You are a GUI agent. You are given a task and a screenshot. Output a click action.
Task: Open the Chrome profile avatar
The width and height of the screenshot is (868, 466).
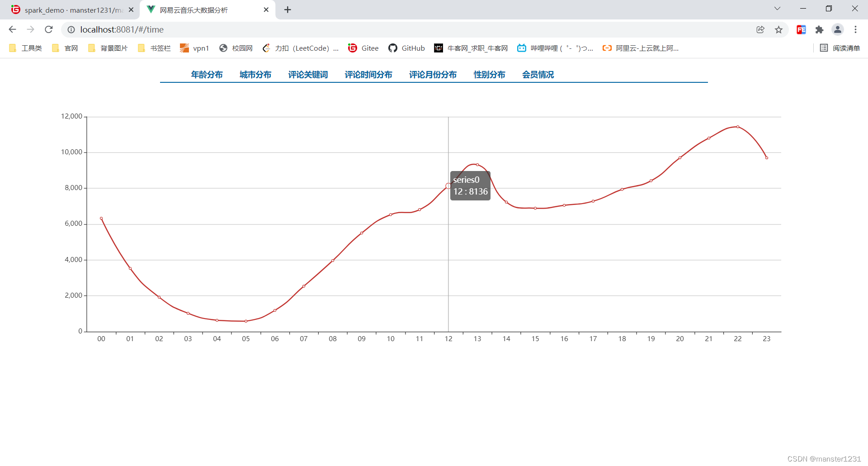click(x=837, y=29)
